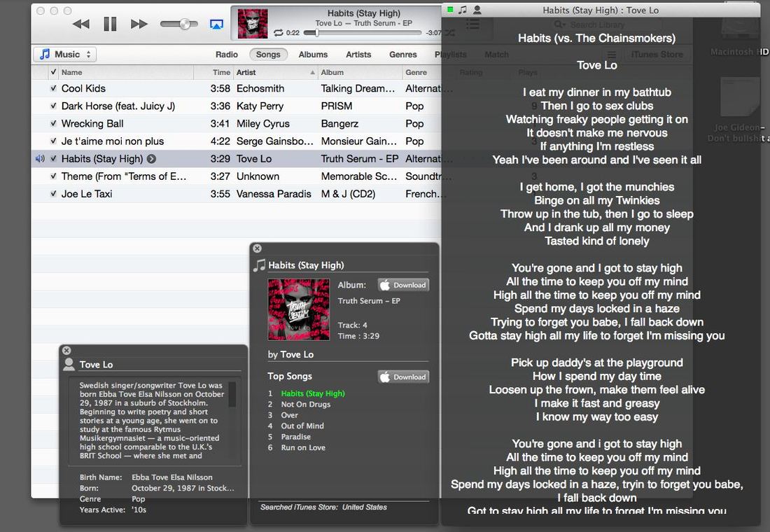Switch to the Radio tab
This screenshot has width=770, height=532.
coord(226,55)
